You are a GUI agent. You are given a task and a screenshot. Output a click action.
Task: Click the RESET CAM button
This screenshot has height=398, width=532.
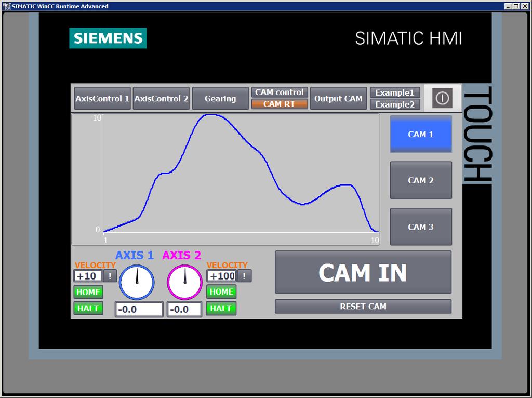363,307
